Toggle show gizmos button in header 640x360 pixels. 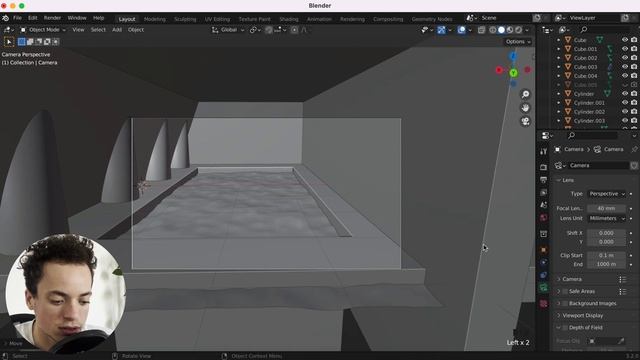[x=441, y=30]
